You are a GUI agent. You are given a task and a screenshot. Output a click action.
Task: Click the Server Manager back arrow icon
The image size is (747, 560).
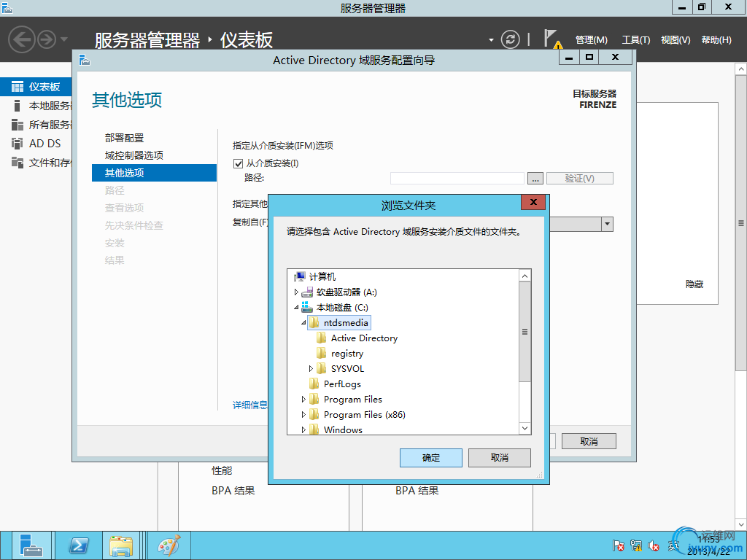21,39
